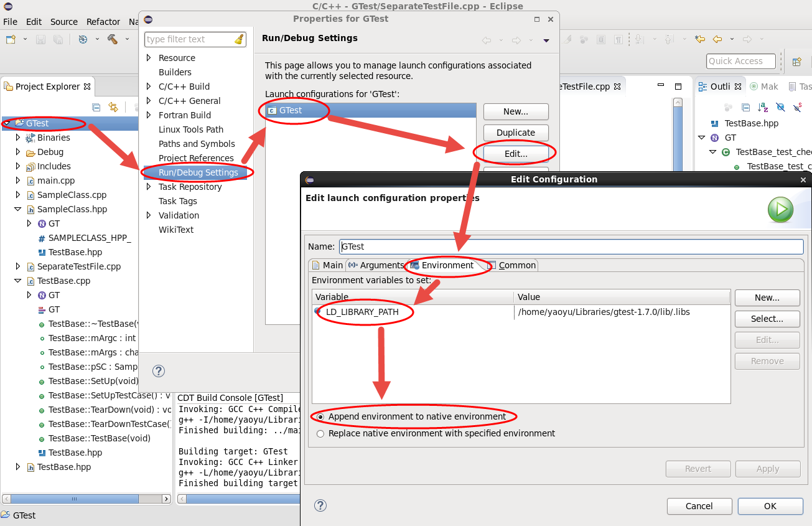Click Forward arrow in Properties dialog header
This screenshot has width=812, height=526.
click(x=516, y=40)
